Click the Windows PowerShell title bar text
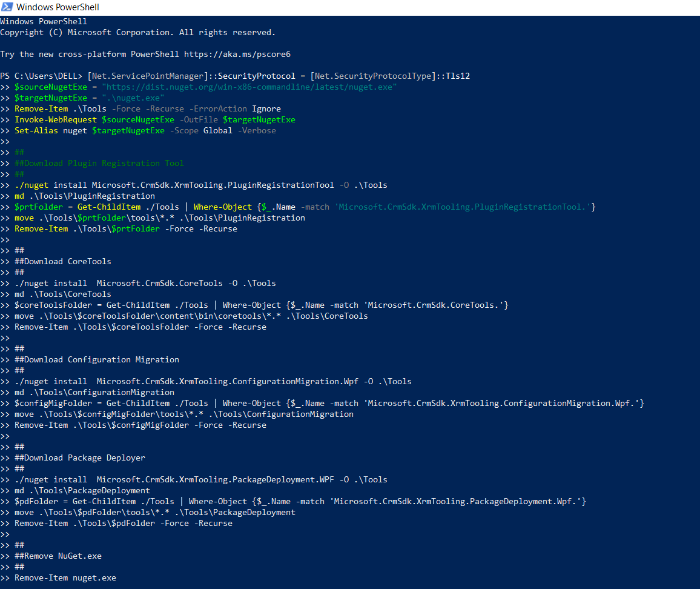The height and width of the screenshot is (589, 700). point(58,7)
